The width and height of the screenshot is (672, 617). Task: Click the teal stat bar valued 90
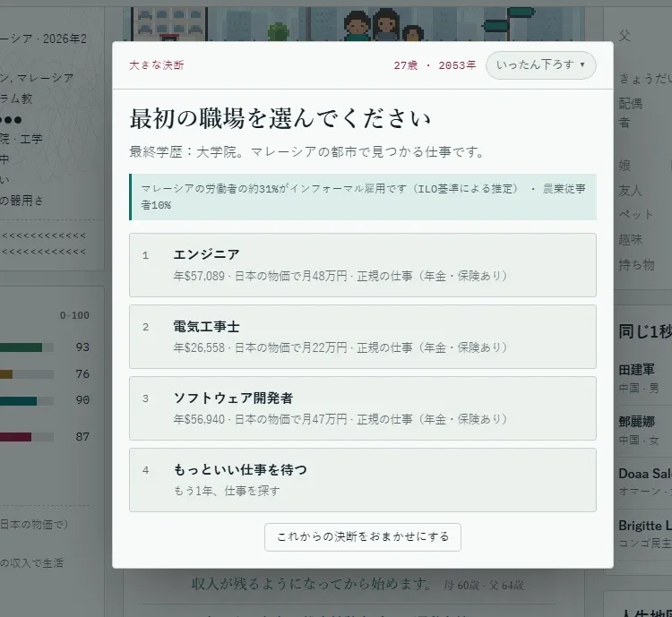[x=27, y=401]
